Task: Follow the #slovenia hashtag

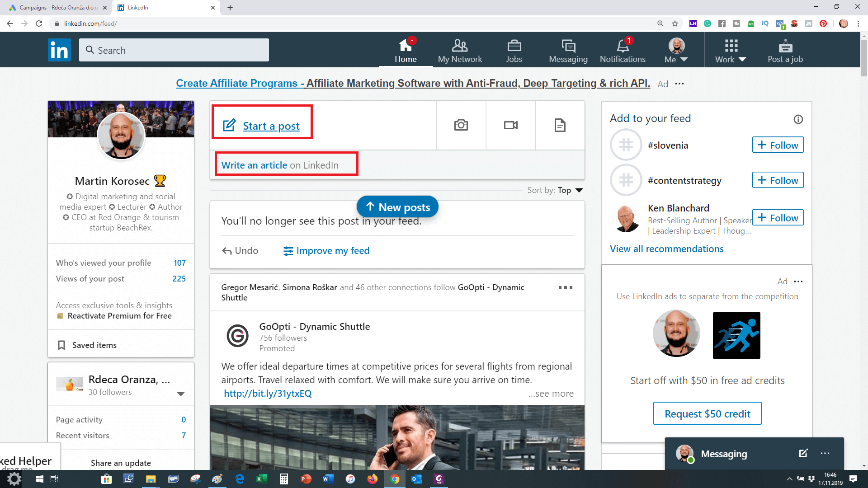Action: 778,145
